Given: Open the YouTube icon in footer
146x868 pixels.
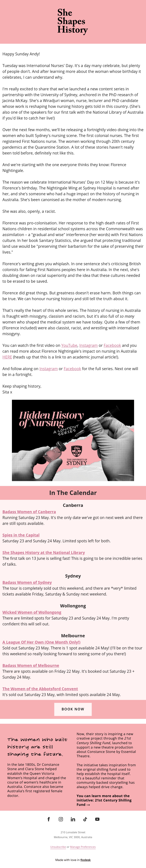Looking at the screenshot, I should tap(97, 819).
